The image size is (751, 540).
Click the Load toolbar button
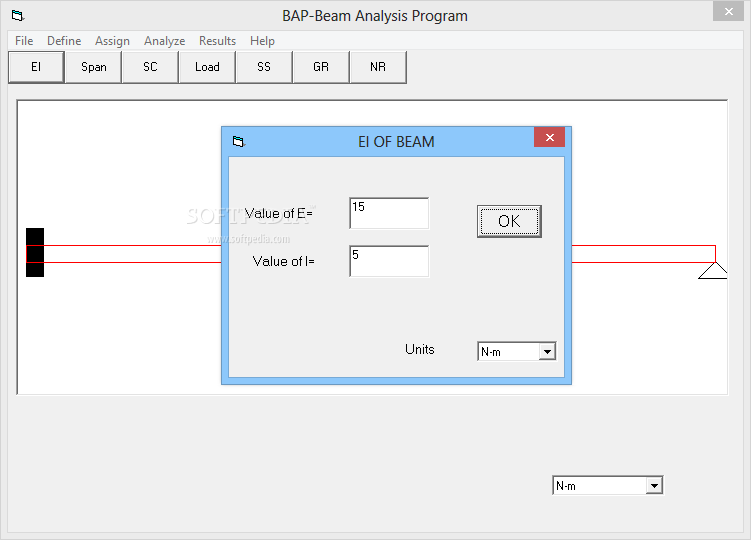pos(207,67)
